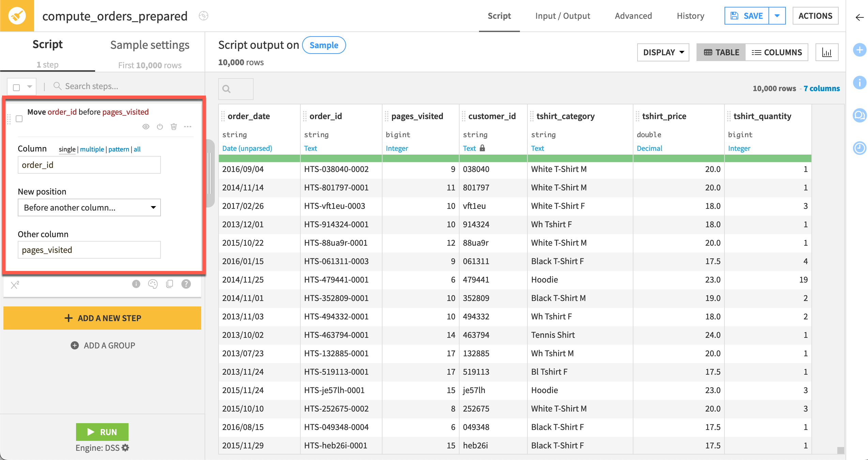The width and height of the screenshot is (868, 460).
Task: Open the select-all steps dropdown arrow
Action: [30, 87]
